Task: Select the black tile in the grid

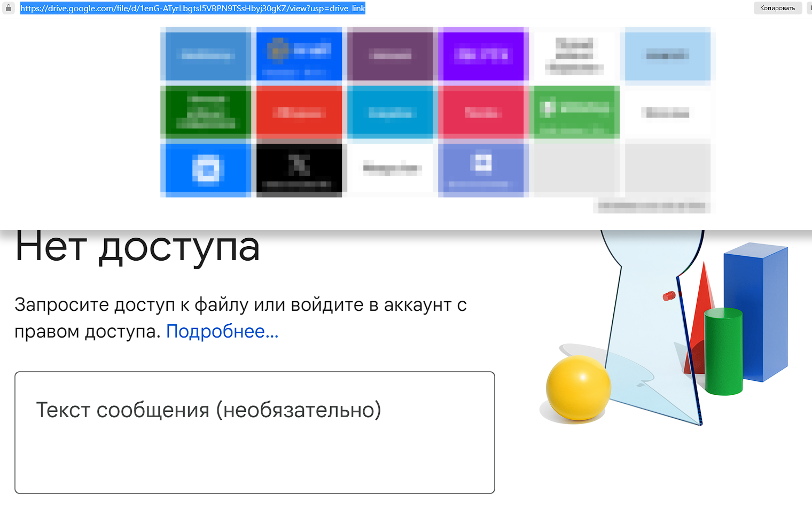Action: click(299, 168)
